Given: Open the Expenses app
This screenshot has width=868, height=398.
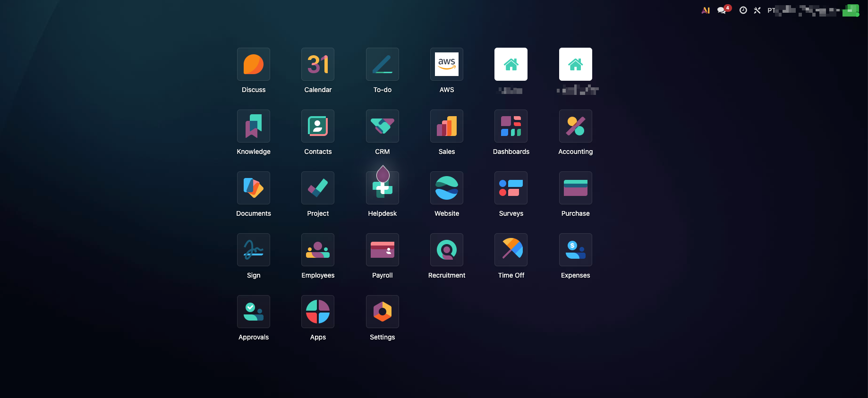Looking at the screenshot, I should pyautogui.click(x=576, y=250).
